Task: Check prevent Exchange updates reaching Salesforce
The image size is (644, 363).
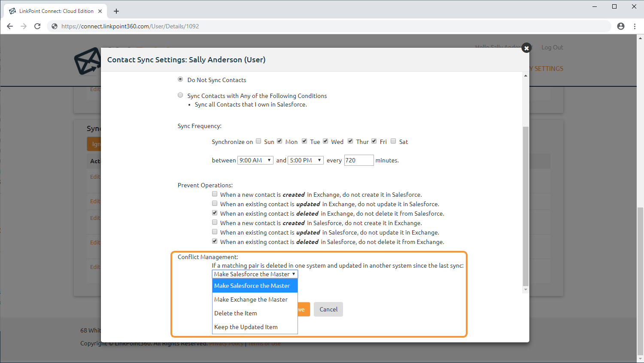Action: click(215, 204)
